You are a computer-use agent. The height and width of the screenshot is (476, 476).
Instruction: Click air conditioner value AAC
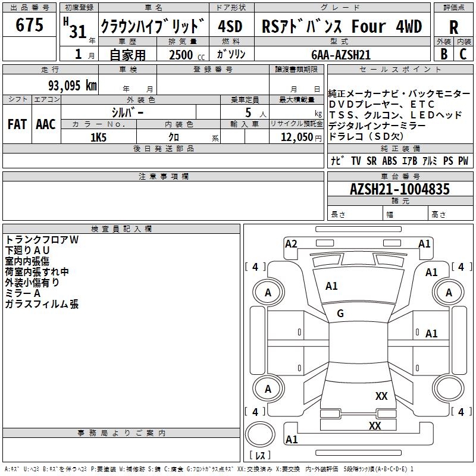click(x=46, y=124)
